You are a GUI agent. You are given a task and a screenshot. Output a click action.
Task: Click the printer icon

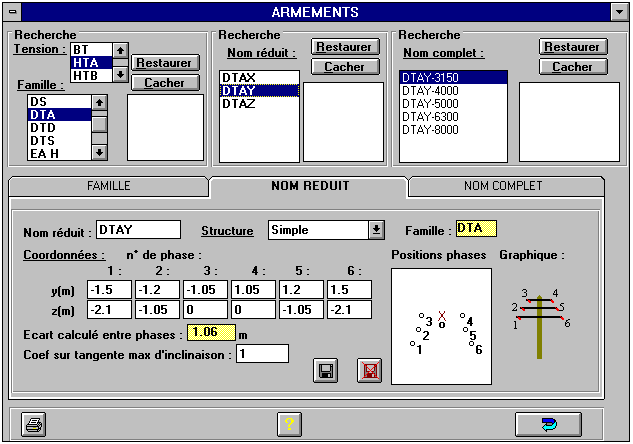[x=34, y=424]
